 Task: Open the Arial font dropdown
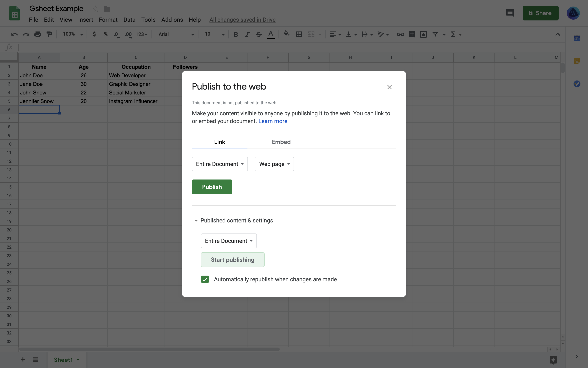tap(176, 34)
